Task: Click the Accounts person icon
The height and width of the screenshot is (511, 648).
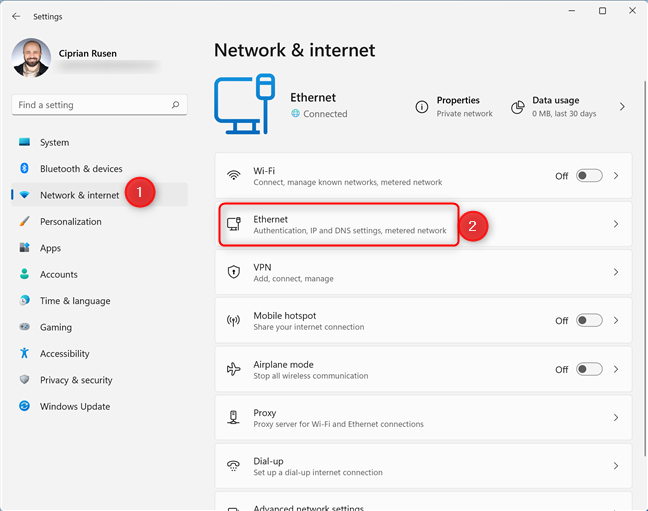Action: 24,274
